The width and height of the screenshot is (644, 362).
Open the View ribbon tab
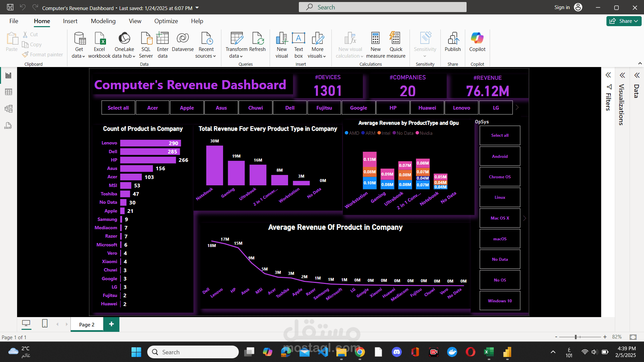coord(135,21)
